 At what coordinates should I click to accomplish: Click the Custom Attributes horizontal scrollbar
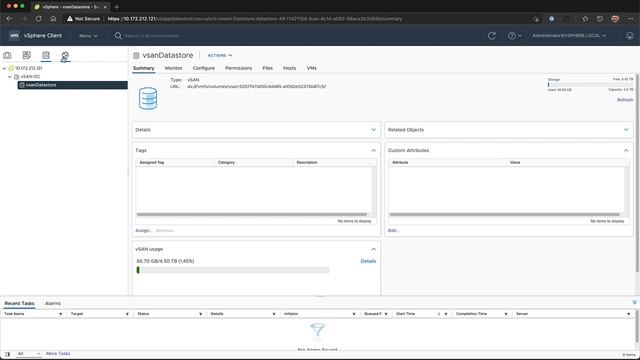click(x=504, y=214)
